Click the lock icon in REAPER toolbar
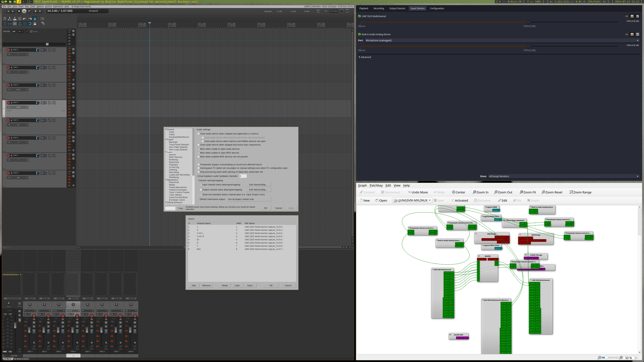 (35, 24)
